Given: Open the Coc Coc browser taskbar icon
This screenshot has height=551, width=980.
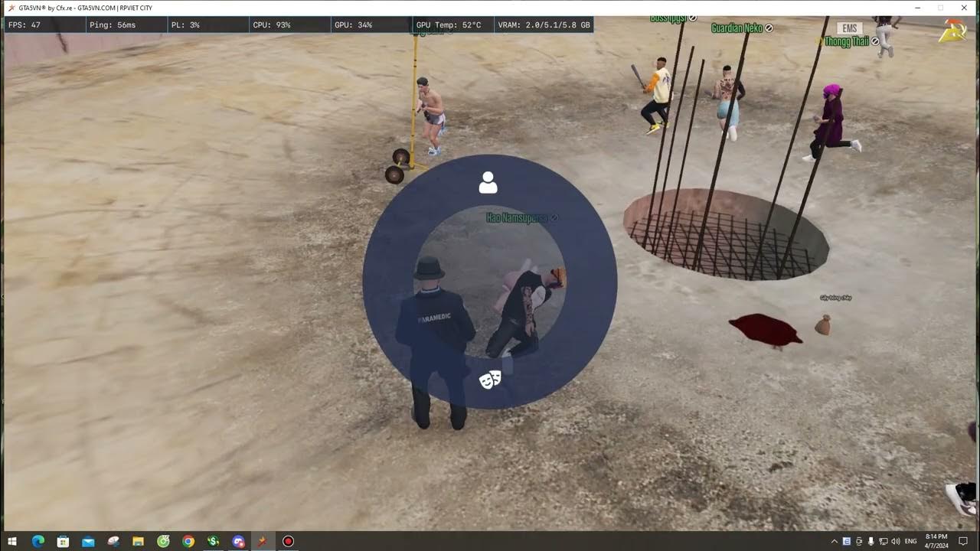Looking at the screenshot, I should point(163,541).
